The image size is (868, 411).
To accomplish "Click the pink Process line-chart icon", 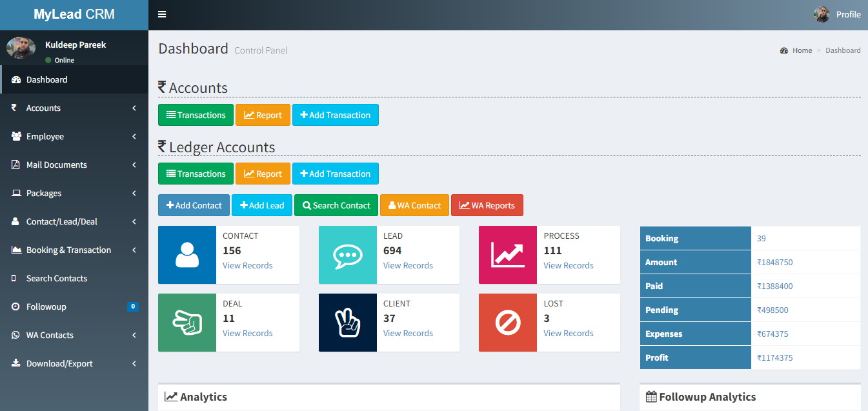I will click(x=508, y=255).
